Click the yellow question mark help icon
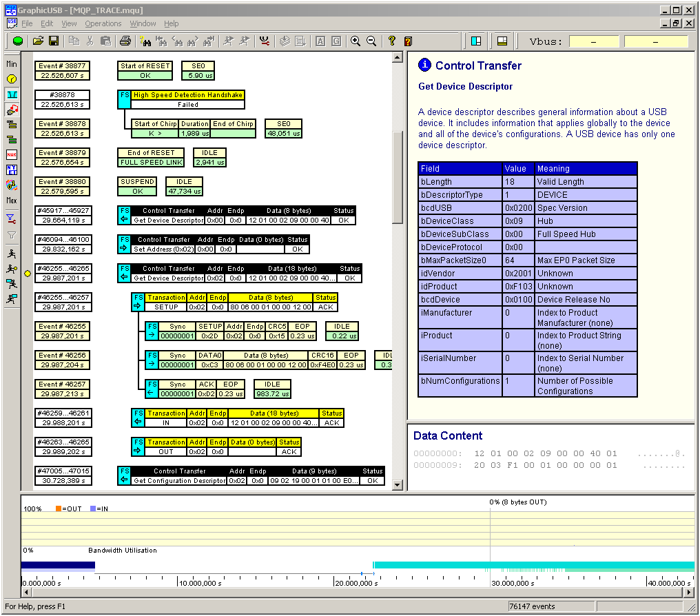This screenshot has height=616, width=700. point(392,41)
